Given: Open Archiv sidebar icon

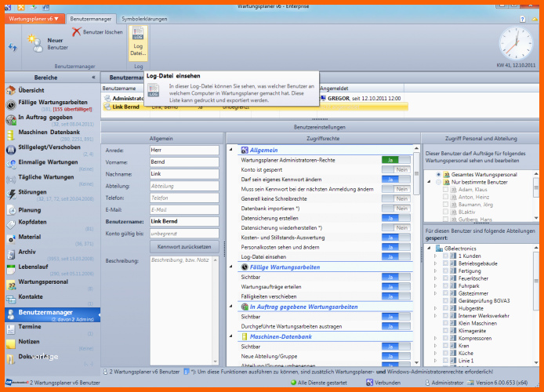Looking at the screenshot, I should coord(11,254).
